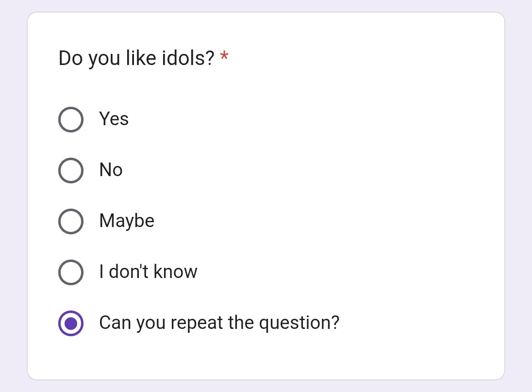This screenshot has width=532, height=392.
Task: Select the No radio button
Action: (71, 170)
